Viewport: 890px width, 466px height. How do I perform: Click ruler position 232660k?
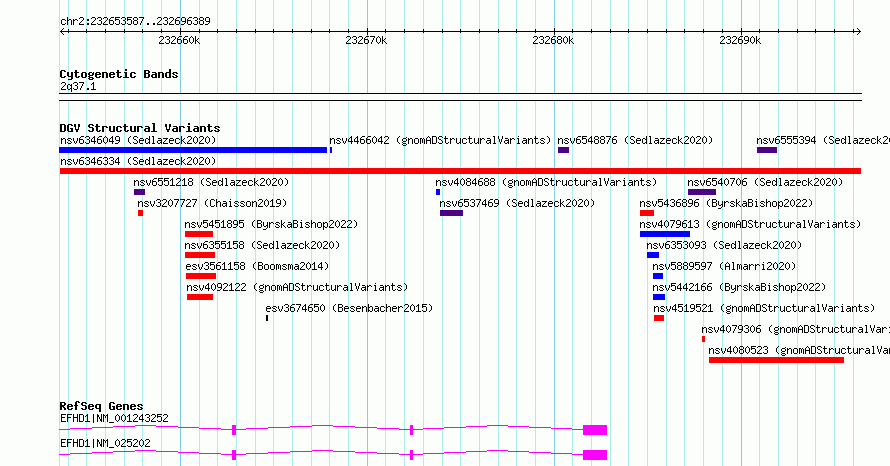(179, 40)
